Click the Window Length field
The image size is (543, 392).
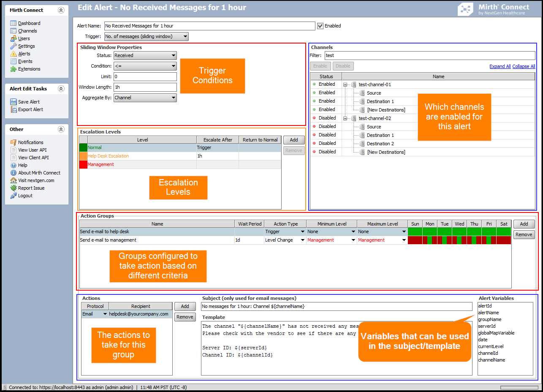pyautogui.click(x=145, y=87)
